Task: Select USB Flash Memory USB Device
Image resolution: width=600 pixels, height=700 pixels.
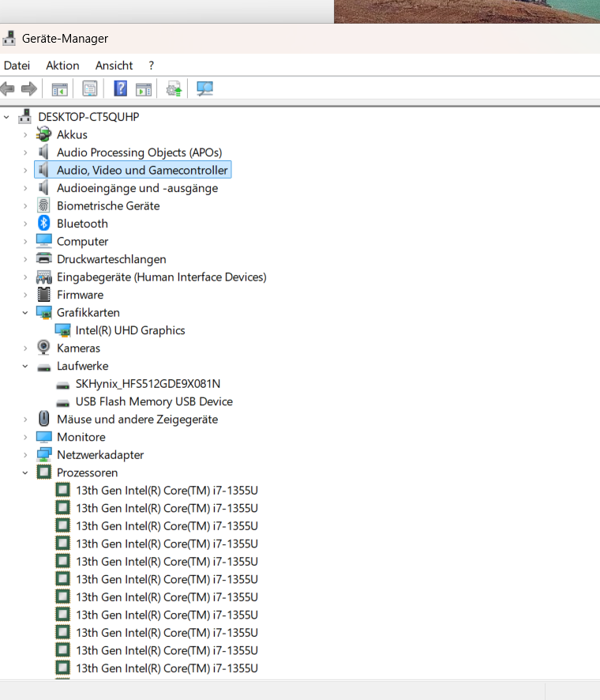Action: 154,401
